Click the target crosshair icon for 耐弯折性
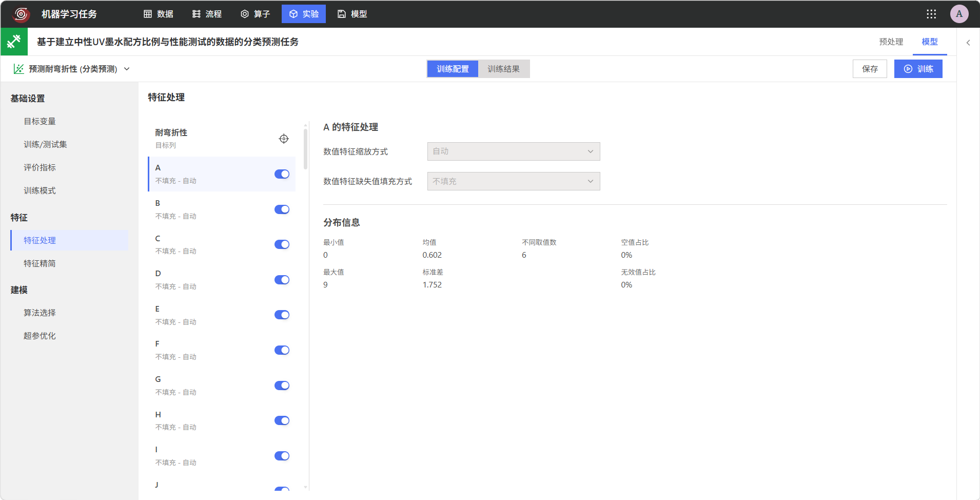This screenshot has height=500, width=980. [284, 139]
